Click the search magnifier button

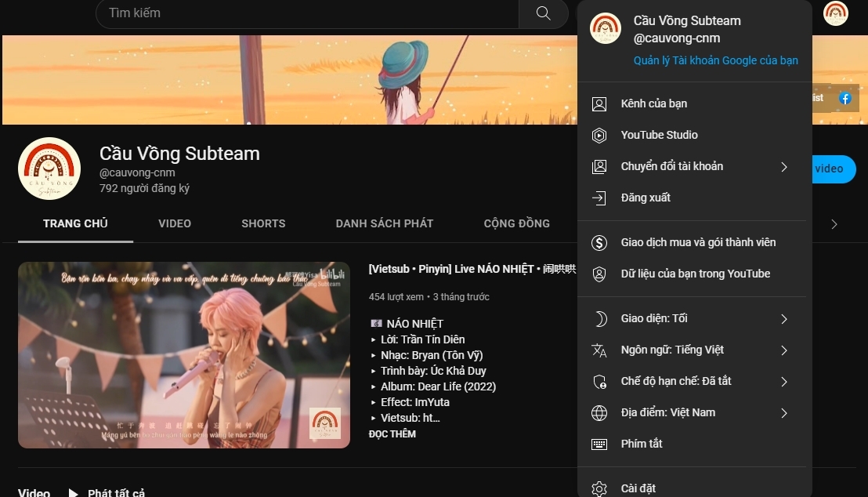pyautogui.click(x=543, y=13)
